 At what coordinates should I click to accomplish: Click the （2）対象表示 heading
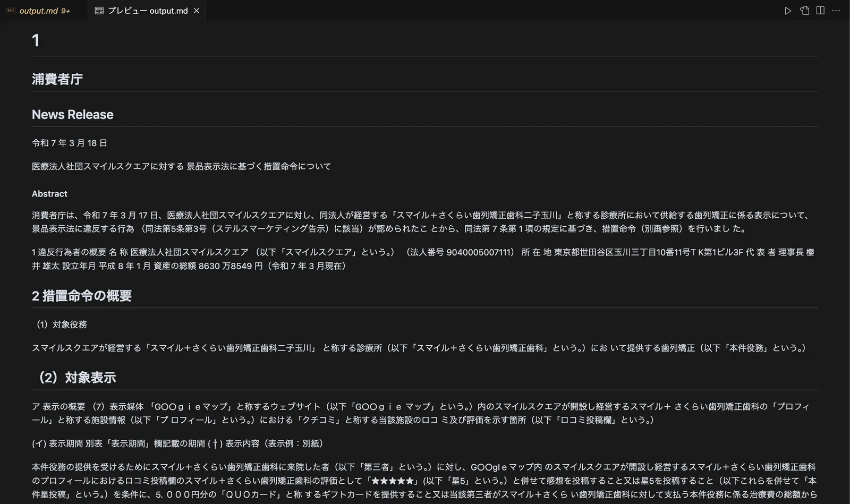[x=74, y=378]
